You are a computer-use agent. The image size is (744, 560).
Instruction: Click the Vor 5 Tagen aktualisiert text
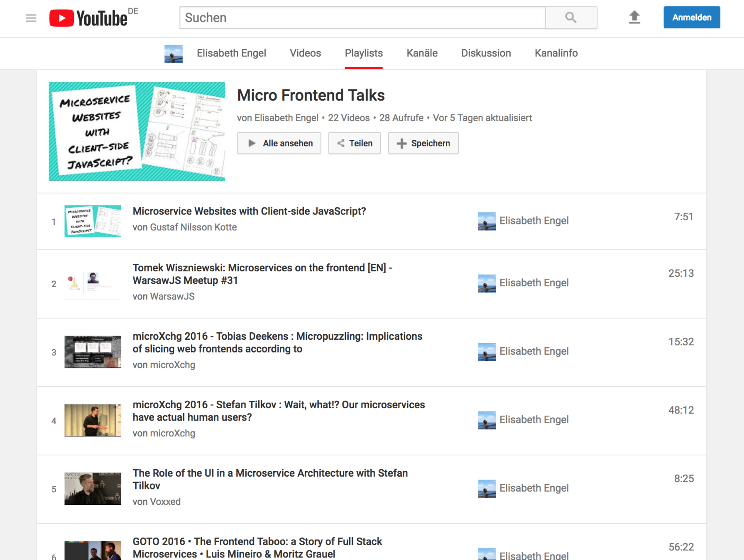click(x=482, y=118)
